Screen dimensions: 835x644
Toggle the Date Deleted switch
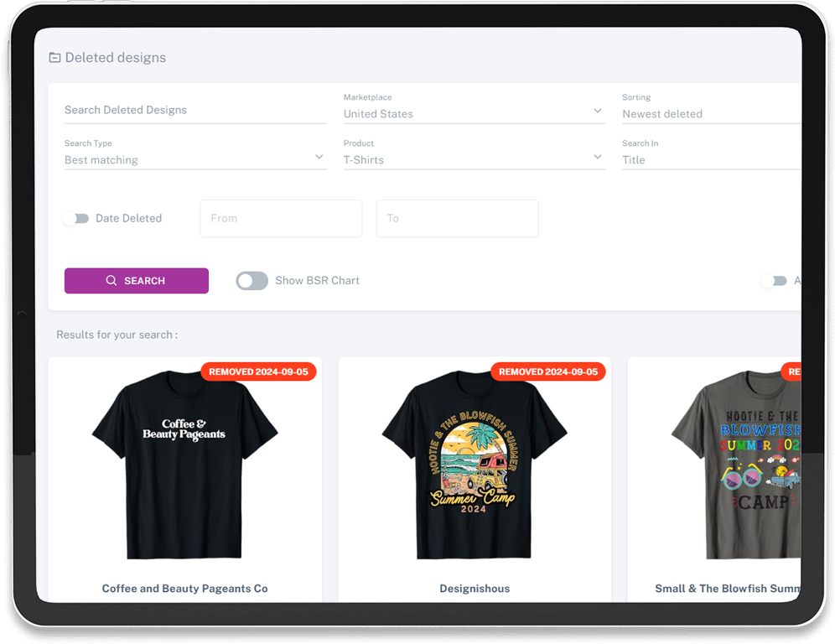[75, 218]
